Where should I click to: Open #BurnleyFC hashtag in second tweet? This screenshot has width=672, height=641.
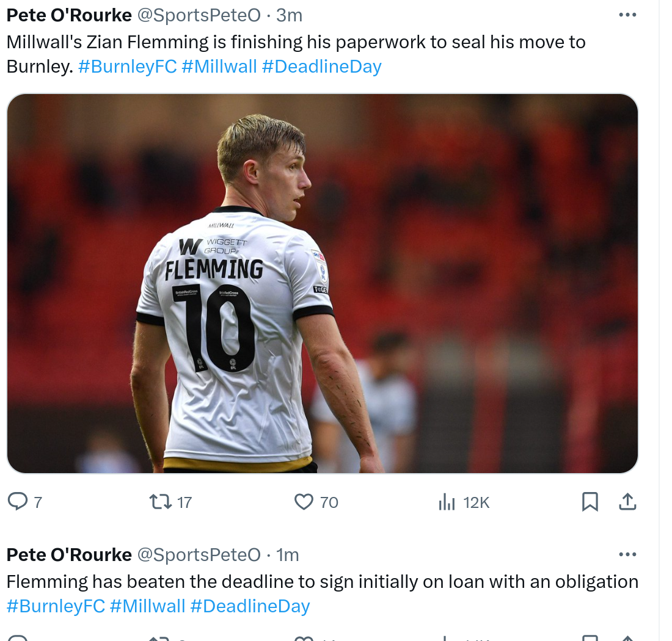pos(56,606)
